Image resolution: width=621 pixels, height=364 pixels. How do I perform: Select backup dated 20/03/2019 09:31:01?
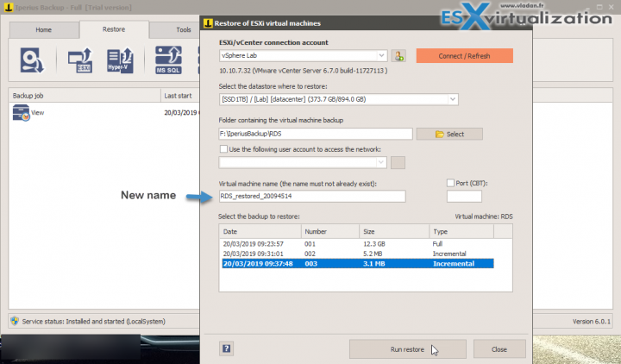coord(358,254)
